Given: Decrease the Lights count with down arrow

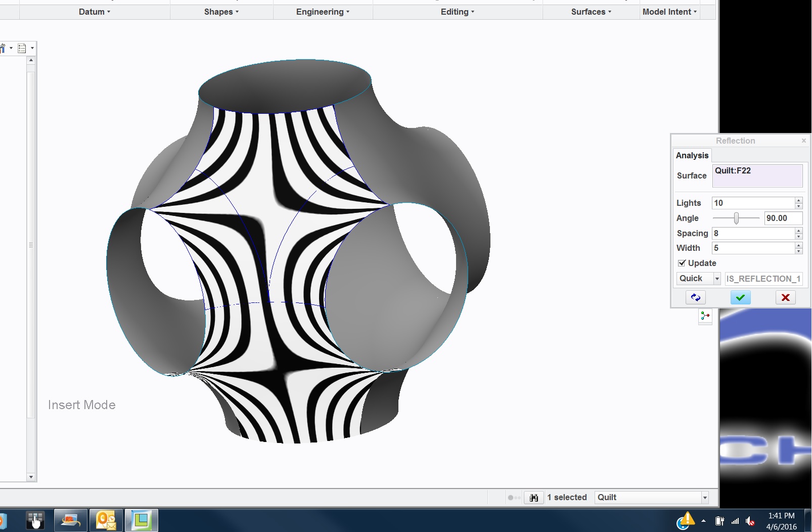Looking at the screenshot, I should [x=799, y=206].
